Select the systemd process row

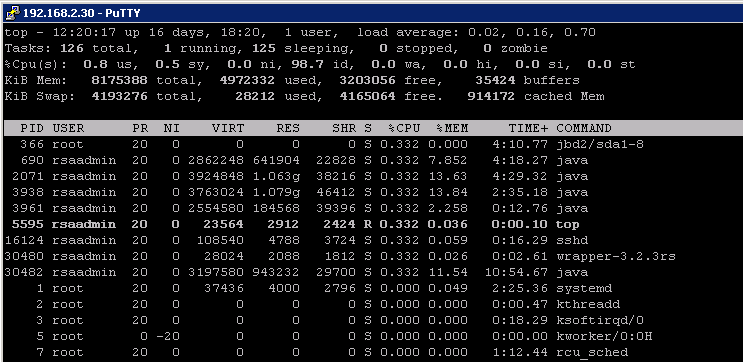372,288
